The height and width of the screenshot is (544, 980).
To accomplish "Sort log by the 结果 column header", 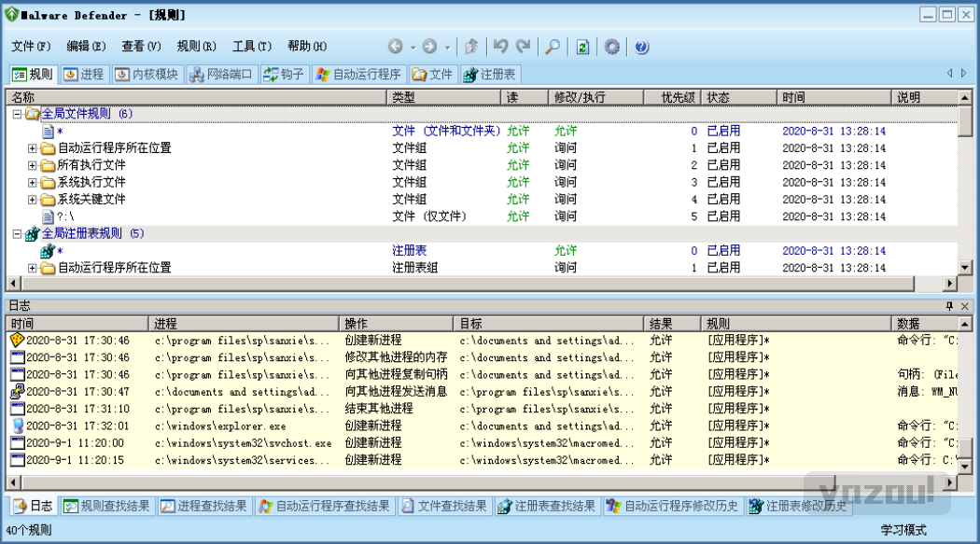I will pyautogui.click(x=673, y=324).
